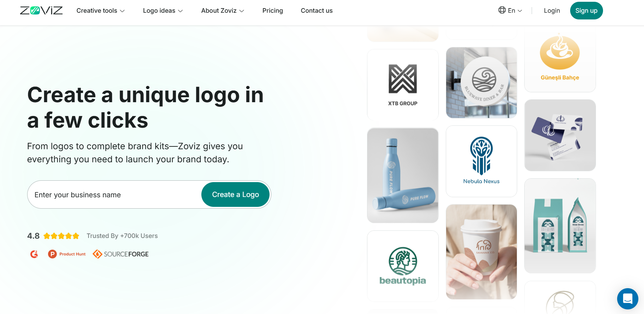The width and height of the screenshot is (644, 314).
Task: Click the beautopia logo sample
Action: pyautogui.click(x=403, y=266)
